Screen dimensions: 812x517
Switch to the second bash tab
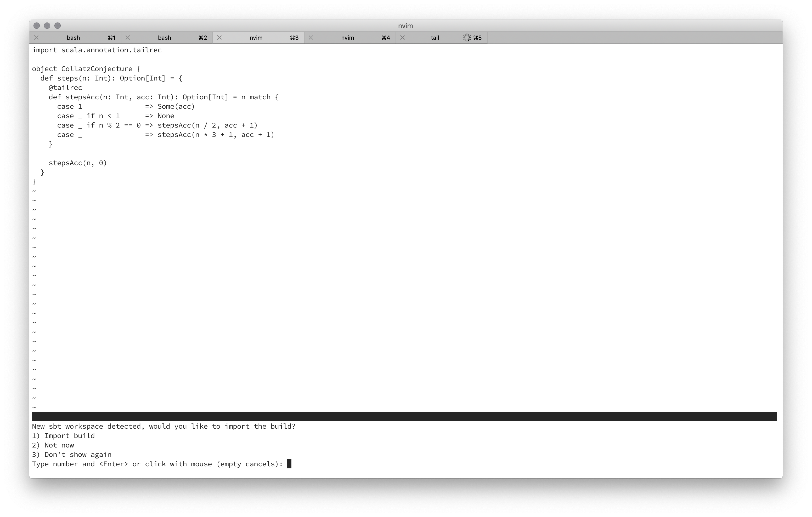[x=165, y=37]
